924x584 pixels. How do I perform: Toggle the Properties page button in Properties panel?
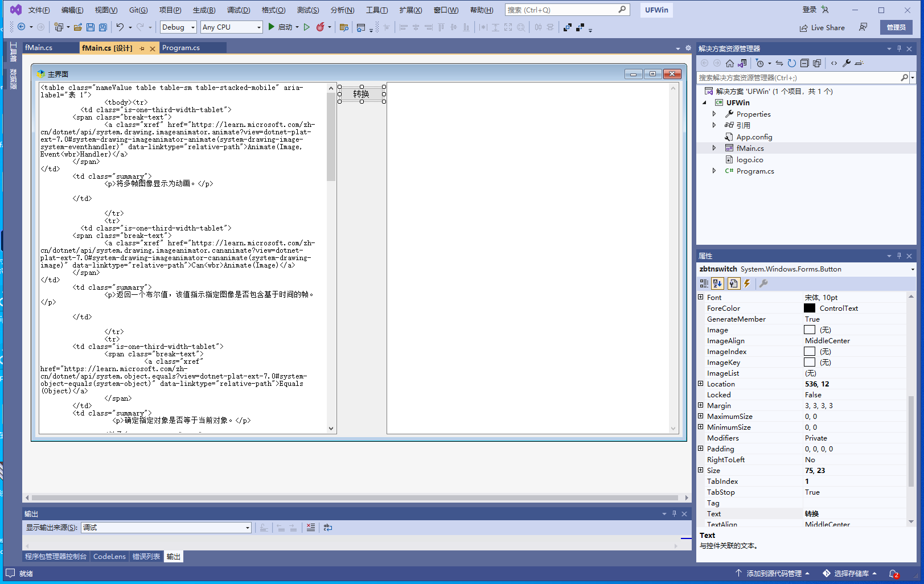click(734, 283)
